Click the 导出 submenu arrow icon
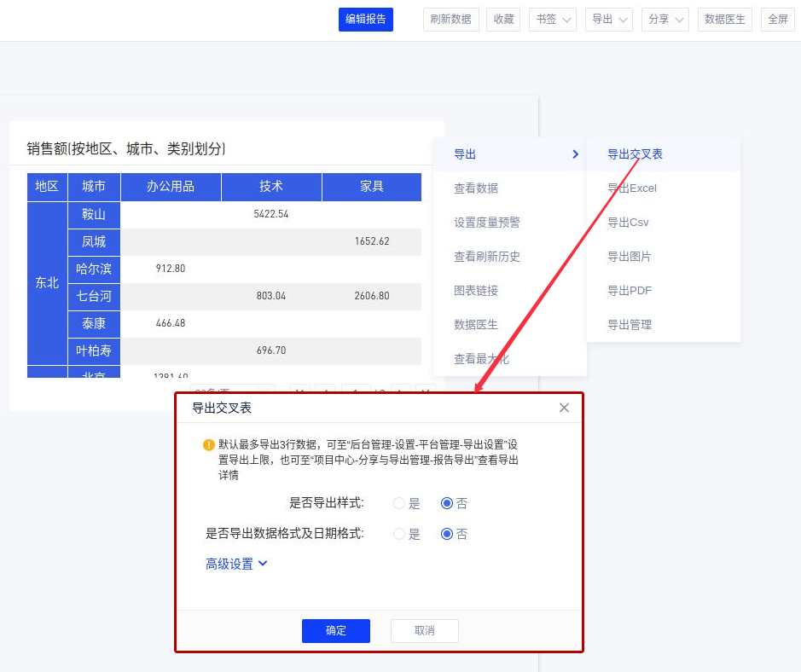The height and width of the screenshot is (672, 801). pyautogui.click(x=576, y=154)
